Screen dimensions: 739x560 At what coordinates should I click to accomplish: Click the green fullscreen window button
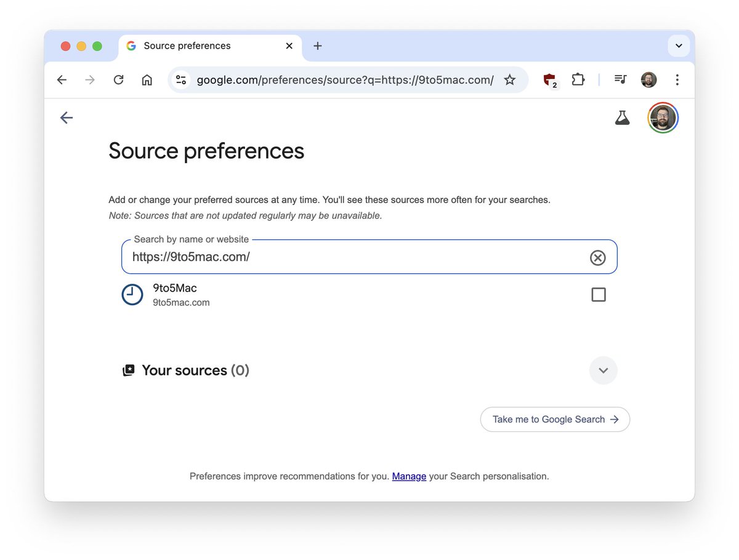tap(97, 46)
